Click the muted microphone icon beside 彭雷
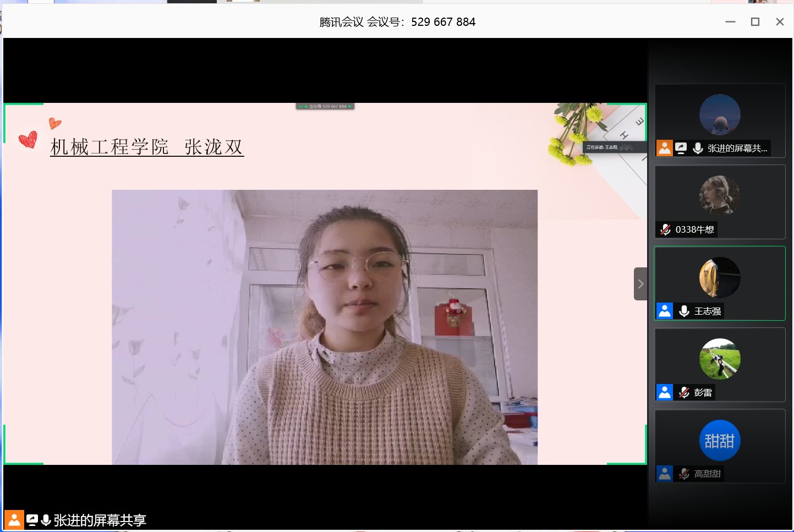Screen dimensions: 794x532 point(684,392)
